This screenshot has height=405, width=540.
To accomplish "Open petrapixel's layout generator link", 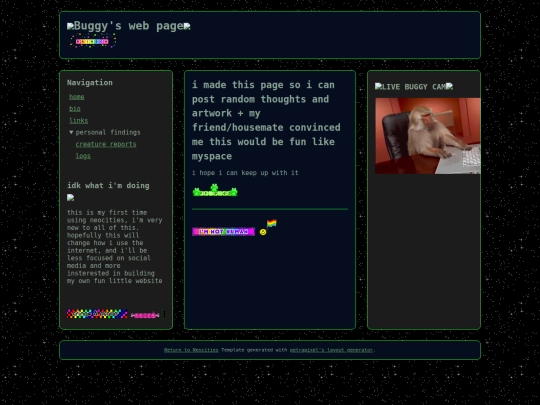I will [x=331, y=350].
